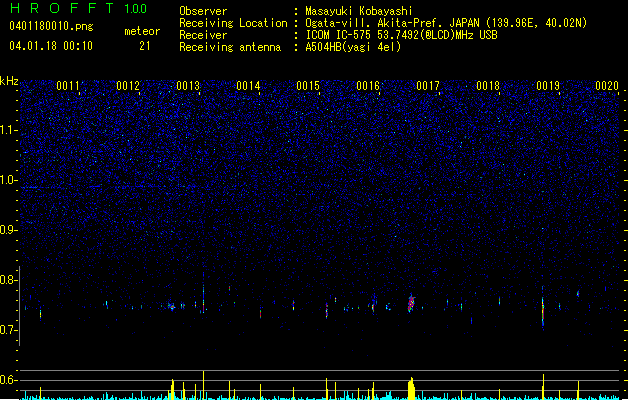Click the 1.1 kHz axis label
The width and height of the screenshot is (629, 400).
click(x=9, y=130)
